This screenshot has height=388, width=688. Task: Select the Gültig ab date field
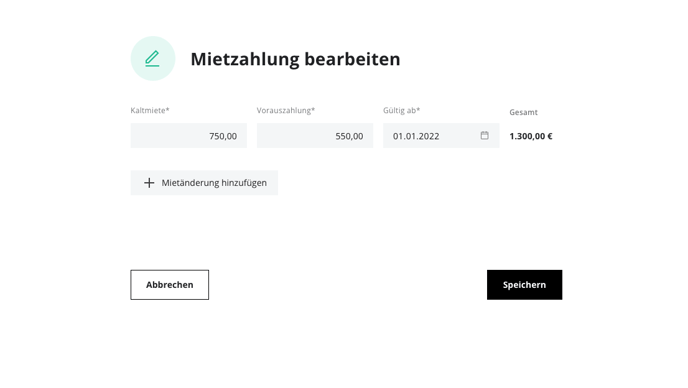[441, 136]
